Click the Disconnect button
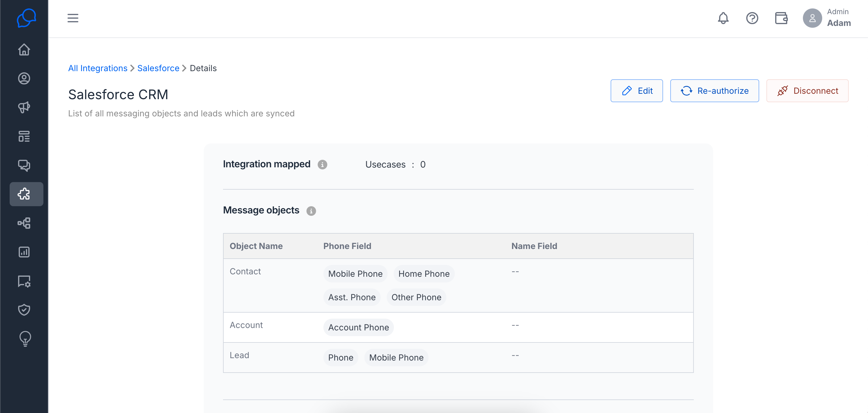The image size is (868, 413). tap(807, 91)
